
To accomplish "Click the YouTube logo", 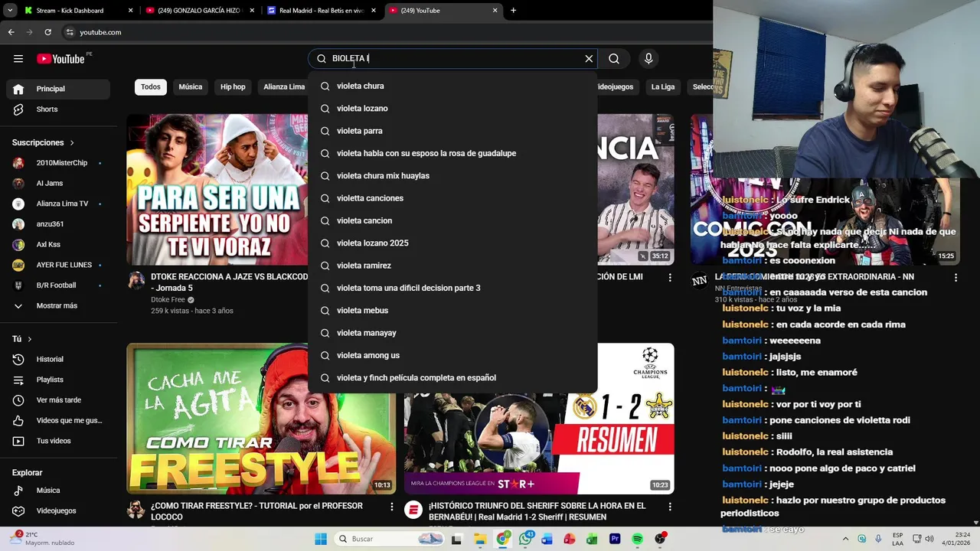I will (x=60, y=59).
